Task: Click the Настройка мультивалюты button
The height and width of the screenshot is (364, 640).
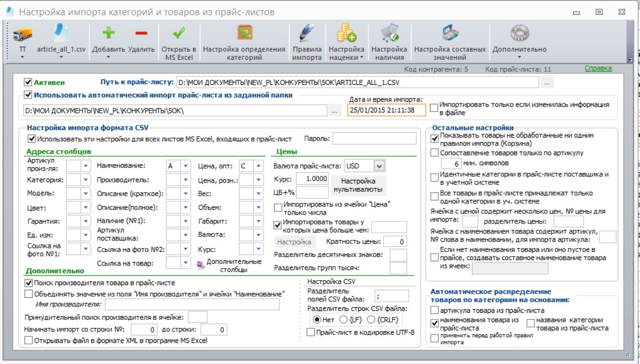Action: point(358,185)
